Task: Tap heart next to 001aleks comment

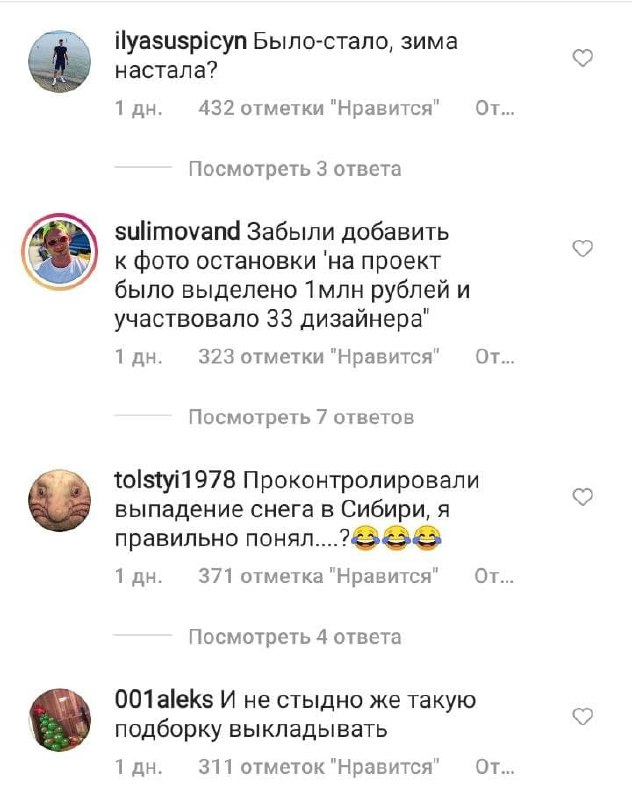Action: click(x=583, y=717)
